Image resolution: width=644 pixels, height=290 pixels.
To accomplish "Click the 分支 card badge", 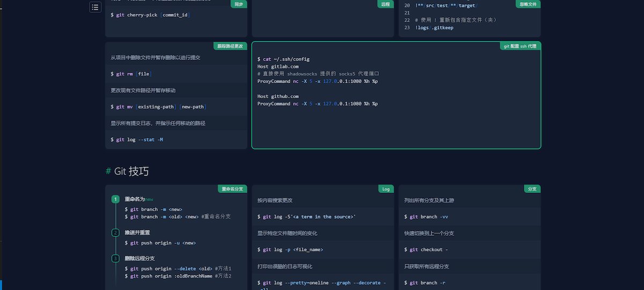I will coord(532,189).
